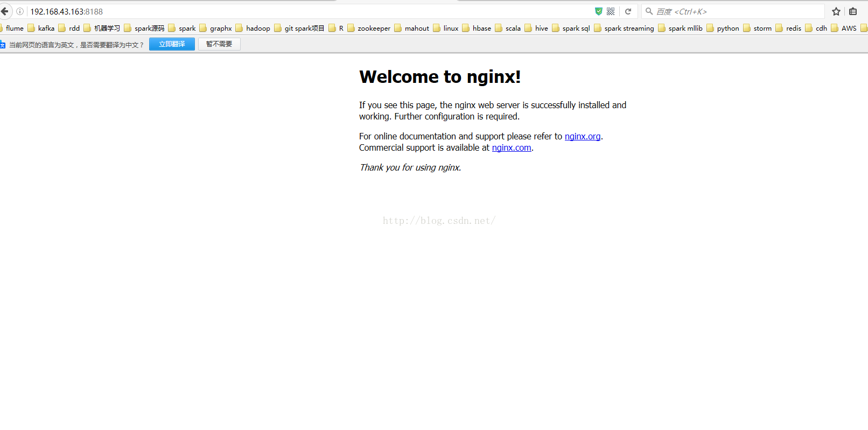This screenshot has width=868, height=430.
Task: Dismiss translation with 暂不需要 button
Action: coord(219,44)
